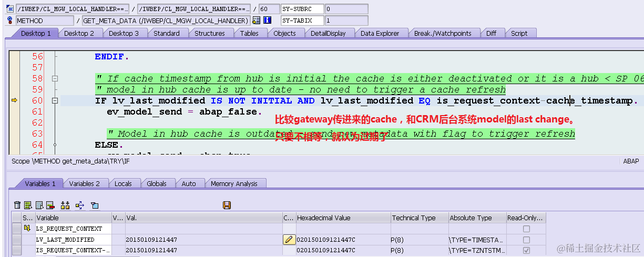
Task: Click the METHOD event type field
Action: coord(45,20)
